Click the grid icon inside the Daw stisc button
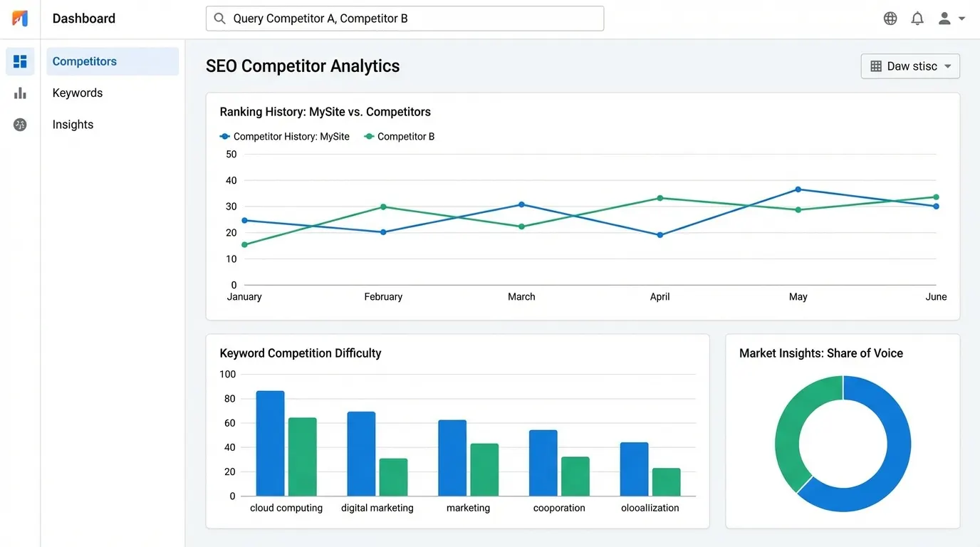Viewport: 980px width, 547px height. (876, 66)
